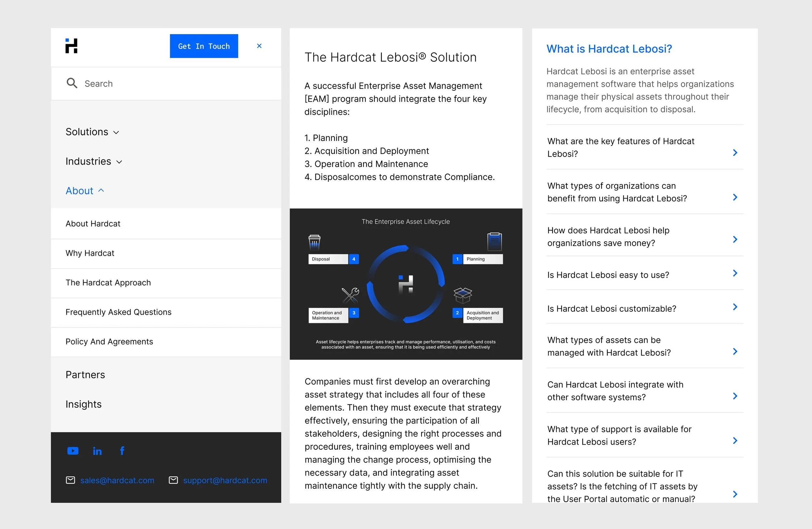Click the Operation and Maintenance tools icon
Image resolution: width=812 pixels, height=529 pixels.
point(350,296)
